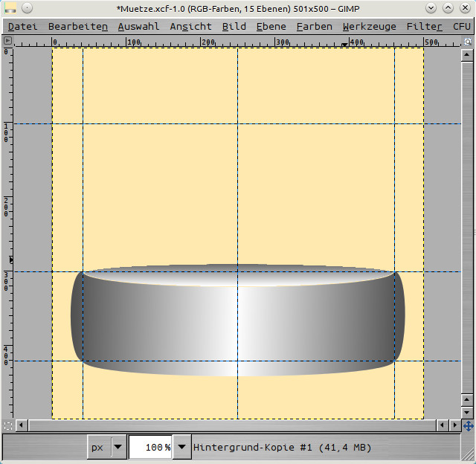Open the Werkzeuge menu
The image size is (476, 464).
370,27
